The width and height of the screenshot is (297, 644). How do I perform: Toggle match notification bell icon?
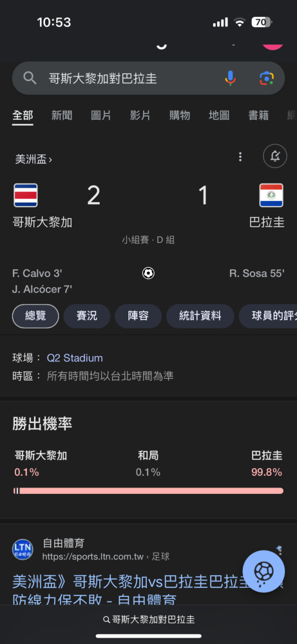tap(275, 156)
